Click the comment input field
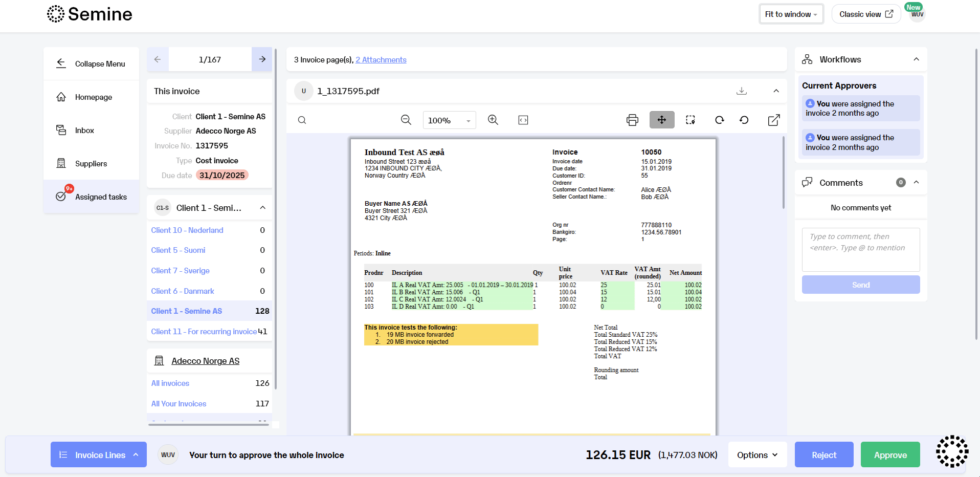Viewport: 980px width, 477px height. [x=860, y=249]
